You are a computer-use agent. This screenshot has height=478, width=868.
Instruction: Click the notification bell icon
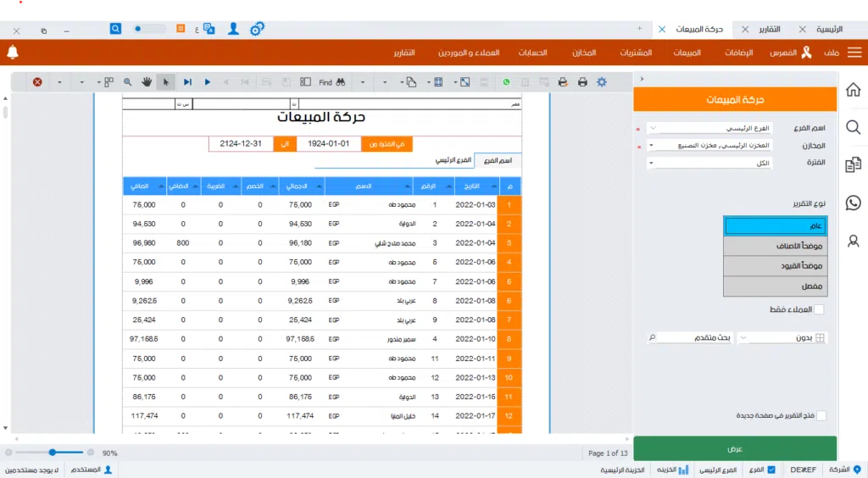pyautogui.click(x=13, y=53)
